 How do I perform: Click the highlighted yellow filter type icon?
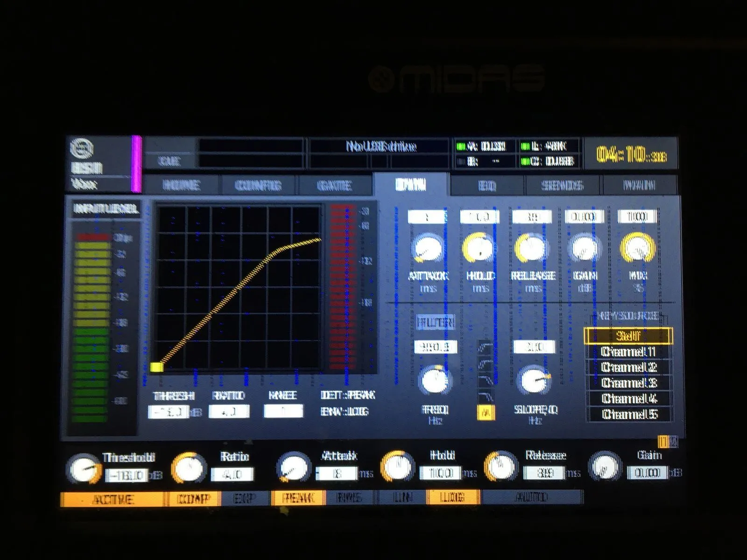(x=486, y=413)
